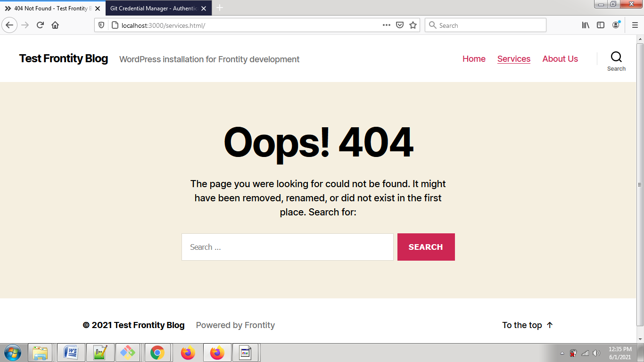Switch to Git Credential Manager tab

click(x=153, y=8)
